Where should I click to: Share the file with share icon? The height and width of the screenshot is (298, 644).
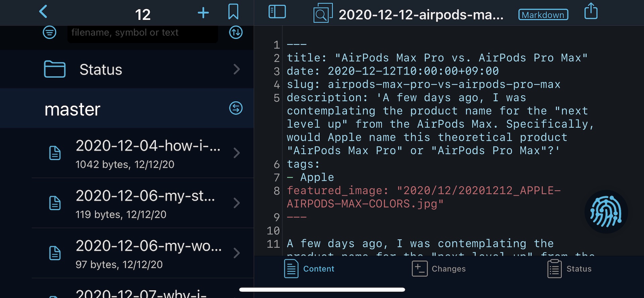click(x=591, y=11)
